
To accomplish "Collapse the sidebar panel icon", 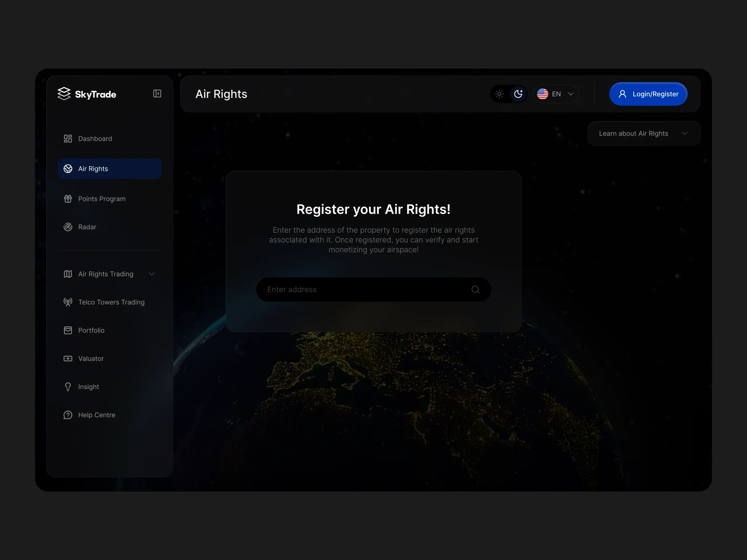I will (x=157, y=94).
